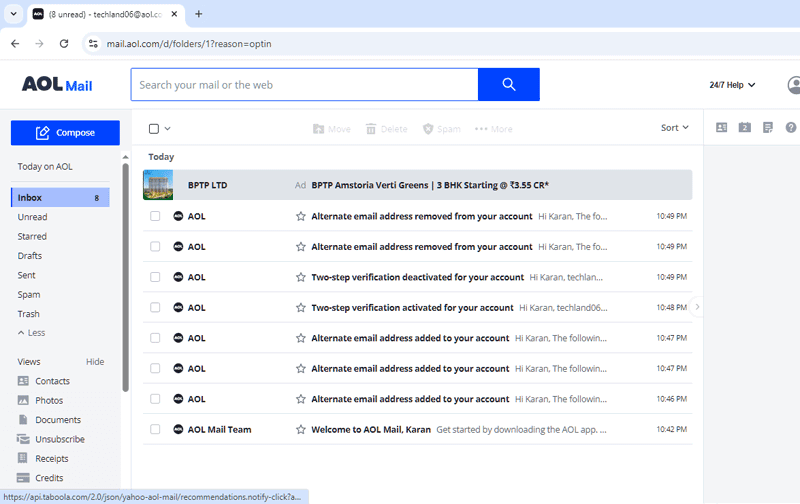800x504 pixels.
Task: Click the browser address bar URL
Action: (x=189, y=44)
